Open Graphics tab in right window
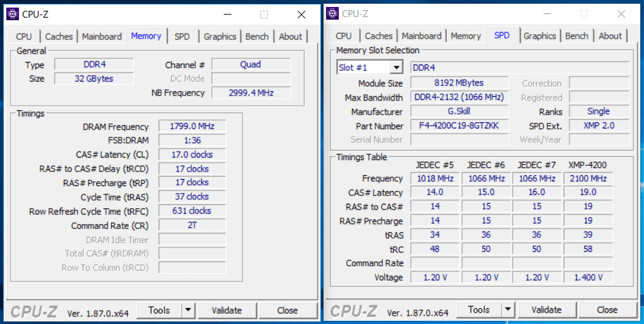This screenshot has width=644, height=324. 540,36
